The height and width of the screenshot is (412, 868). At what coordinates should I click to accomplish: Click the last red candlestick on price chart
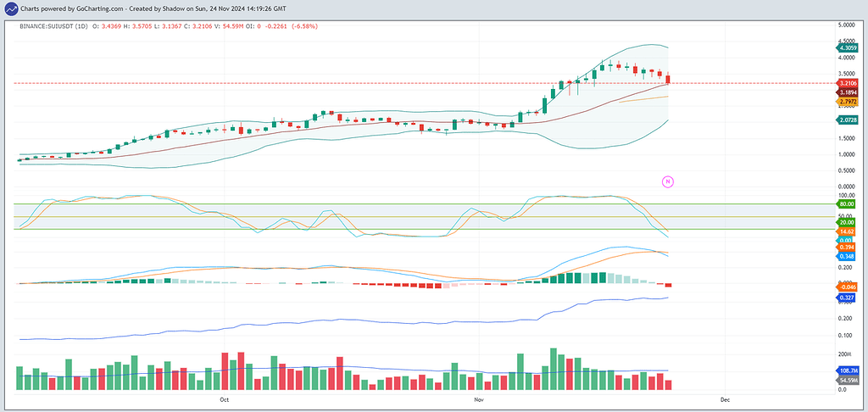669,80
